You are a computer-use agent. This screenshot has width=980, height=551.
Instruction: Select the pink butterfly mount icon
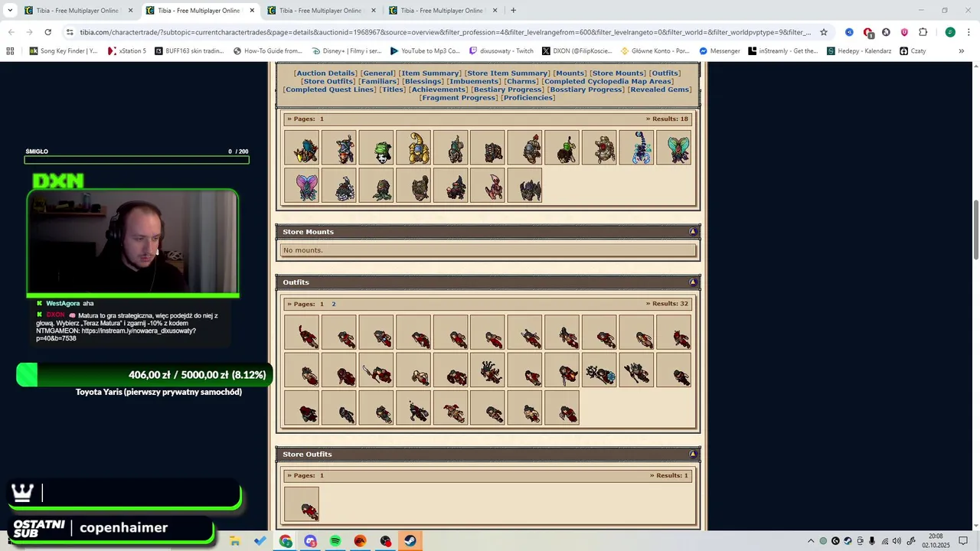coord(302,185)
